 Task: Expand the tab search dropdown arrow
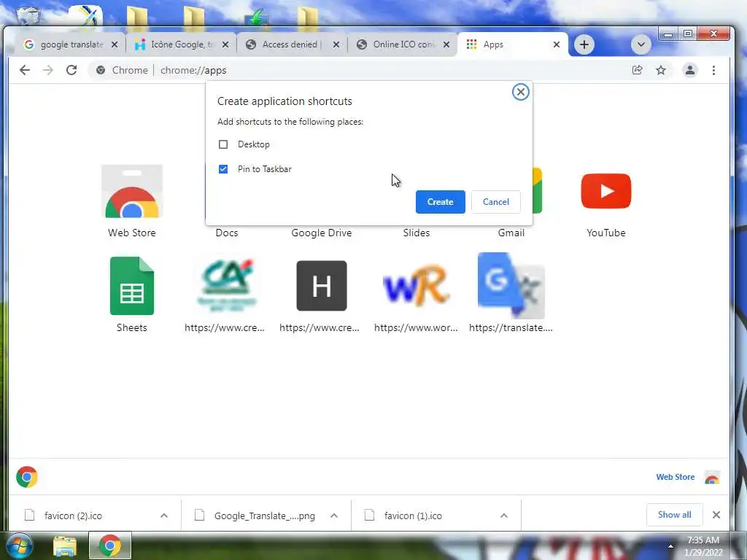click(641, 44)
